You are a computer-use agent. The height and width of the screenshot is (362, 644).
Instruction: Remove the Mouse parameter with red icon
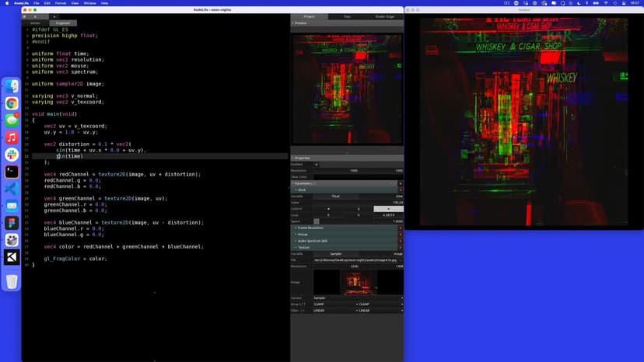(x=401, y=235)
